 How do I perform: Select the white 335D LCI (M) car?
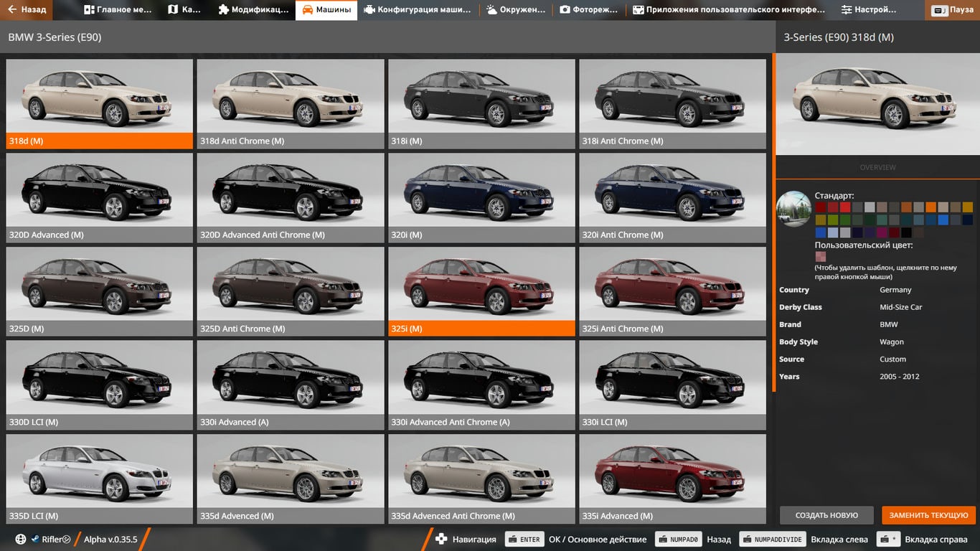pyautogui.click(x=100, y=479)
